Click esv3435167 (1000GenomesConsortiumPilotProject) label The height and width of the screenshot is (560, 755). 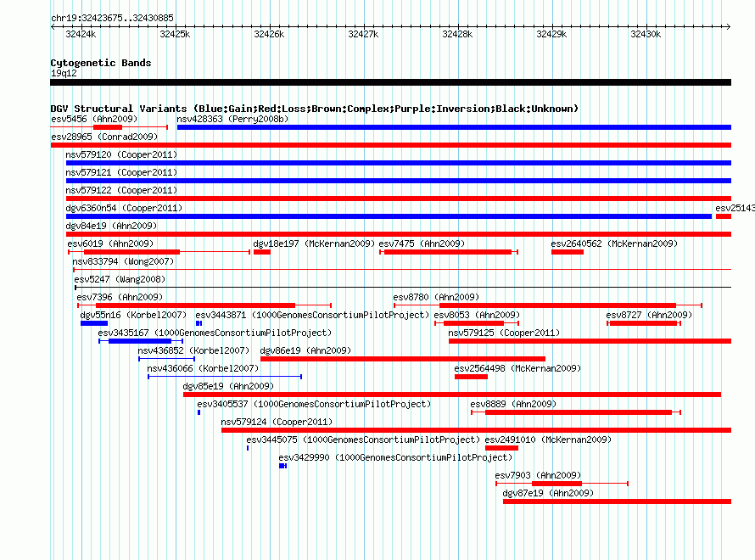pos(215,333)
